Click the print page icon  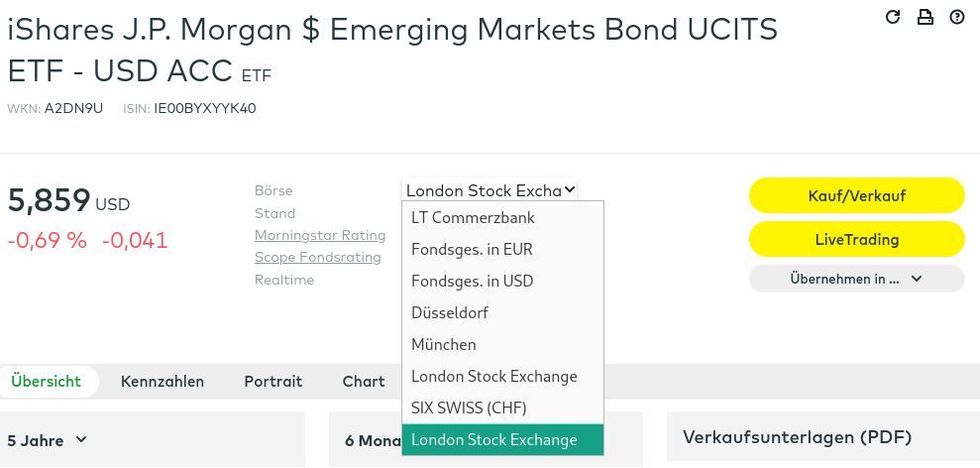925,17
